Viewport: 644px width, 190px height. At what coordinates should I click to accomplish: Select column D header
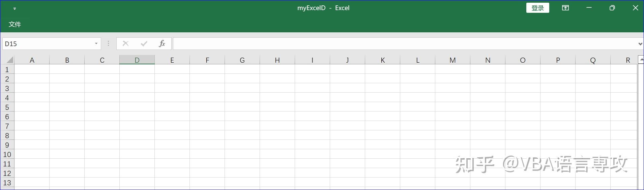click(x=137, y=60)
